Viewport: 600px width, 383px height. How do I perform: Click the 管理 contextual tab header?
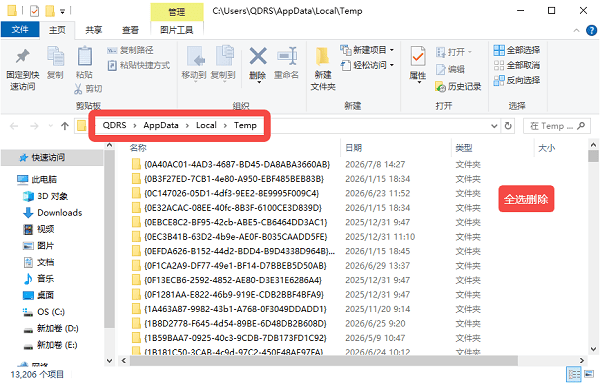176,12
